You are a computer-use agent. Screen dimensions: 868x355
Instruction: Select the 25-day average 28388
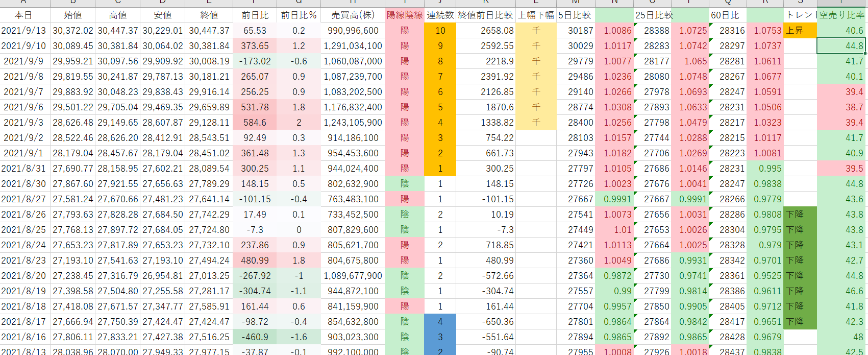click(x=653, y=31)
